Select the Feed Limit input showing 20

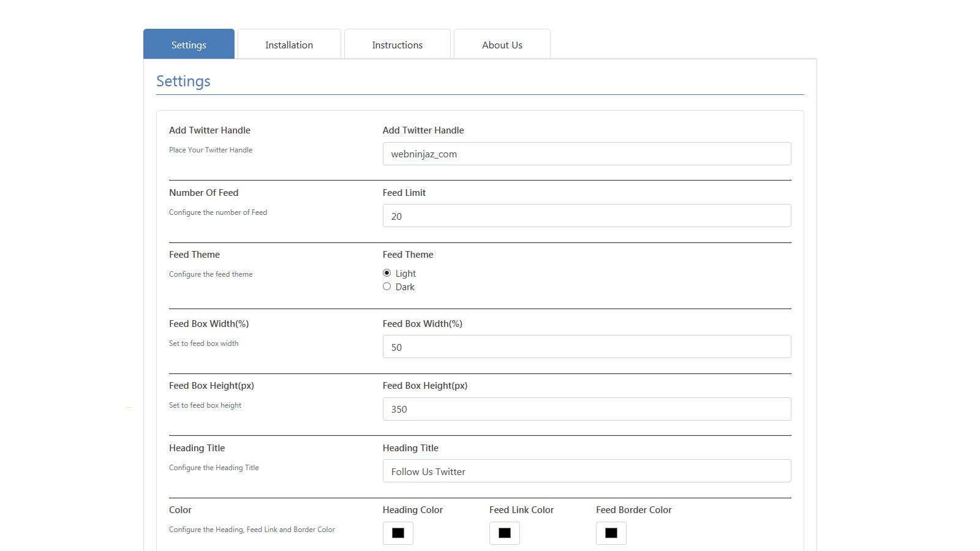(x=586, y=216)
